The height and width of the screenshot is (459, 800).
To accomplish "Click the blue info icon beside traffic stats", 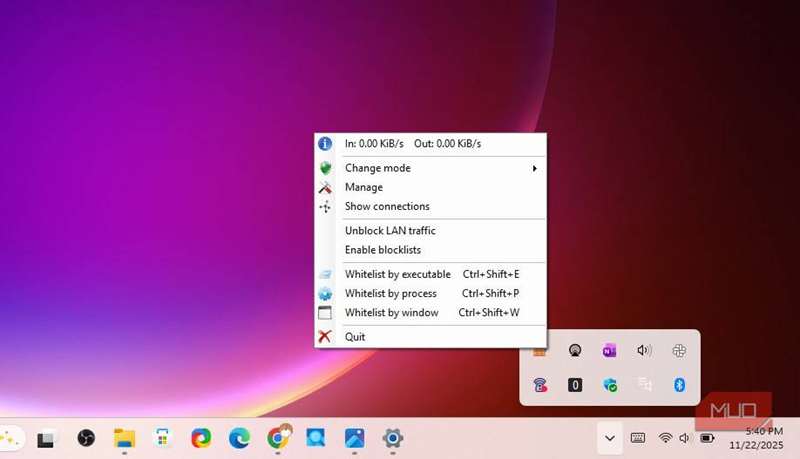I will pos(325,144).
